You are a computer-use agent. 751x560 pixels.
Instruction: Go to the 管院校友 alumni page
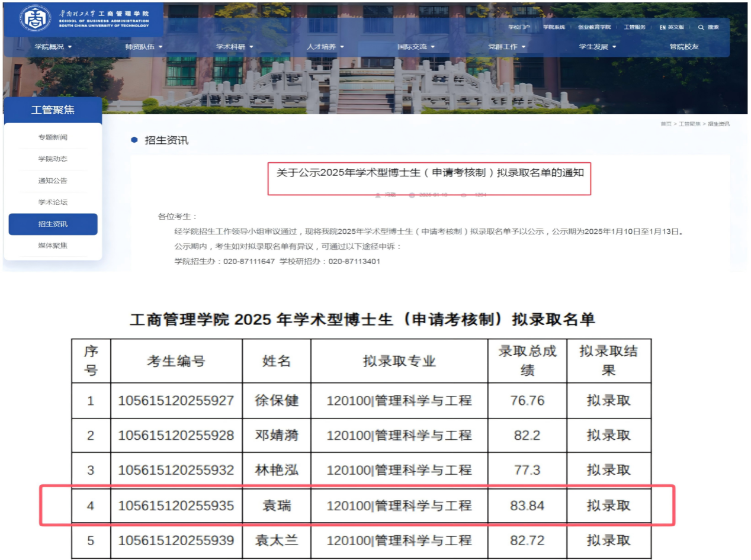pos(684,47)
